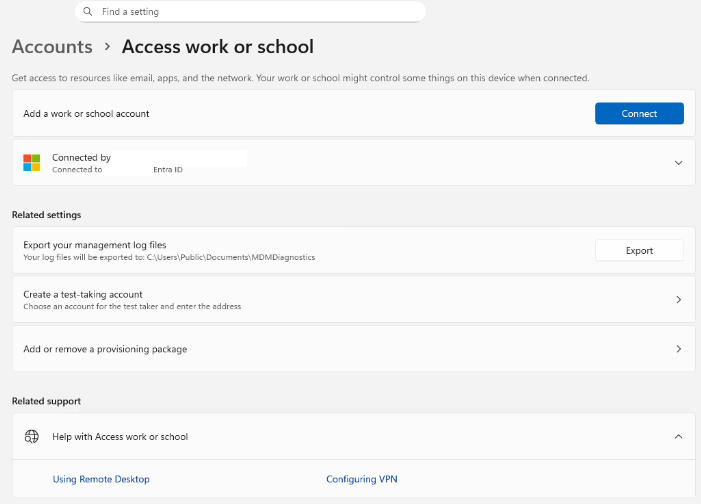Click the Microsoft logo on the connected account
The width and height of the screenshot is (701, 504).
pyautogui.click(x=32, y=163)
